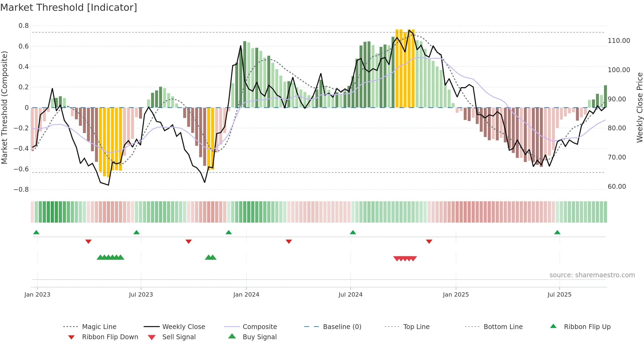
Task: Click the sell signal cluster in autumn 2024
Action: point(405,259)
